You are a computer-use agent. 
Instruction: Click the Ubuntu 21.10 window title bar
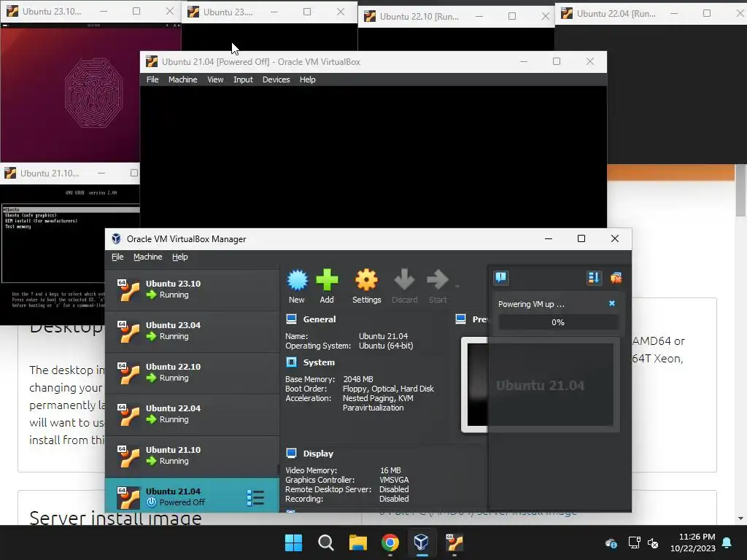[x=71, y=174]
